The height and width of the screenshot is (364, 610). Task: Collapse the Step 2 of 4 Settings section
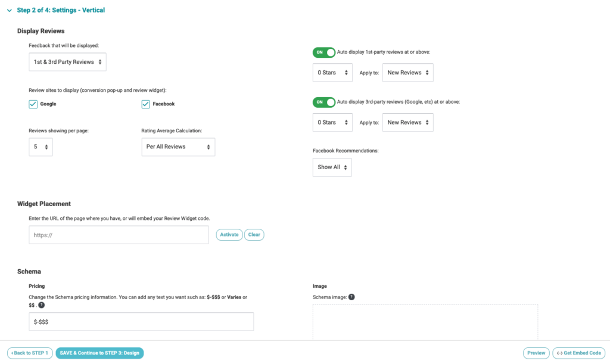(10, 11)
